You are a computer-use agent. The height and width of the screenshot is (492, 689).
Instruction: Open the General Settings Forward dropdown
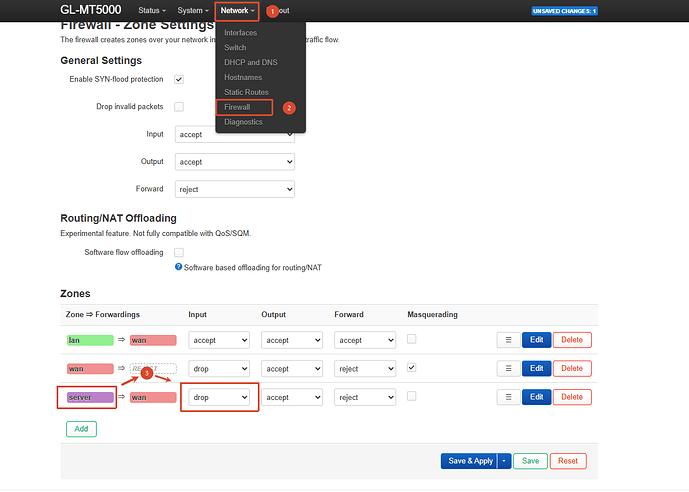235,189
